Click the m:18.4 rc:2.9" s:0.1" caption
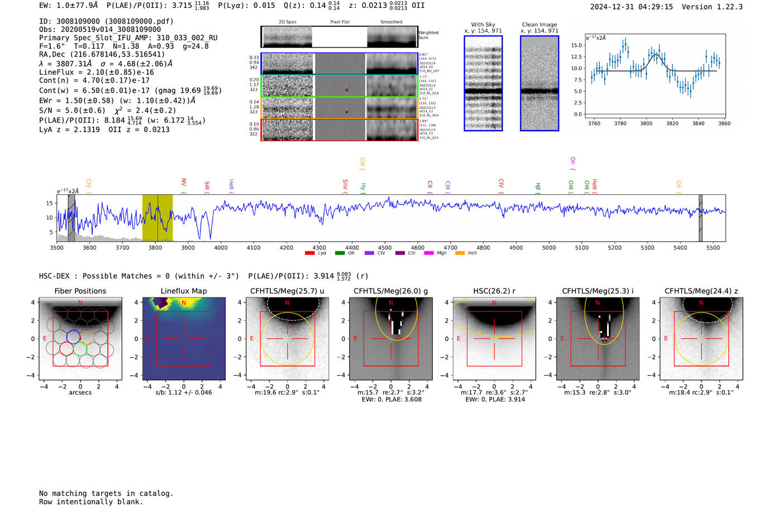782x532 pixels. [702, 392]
